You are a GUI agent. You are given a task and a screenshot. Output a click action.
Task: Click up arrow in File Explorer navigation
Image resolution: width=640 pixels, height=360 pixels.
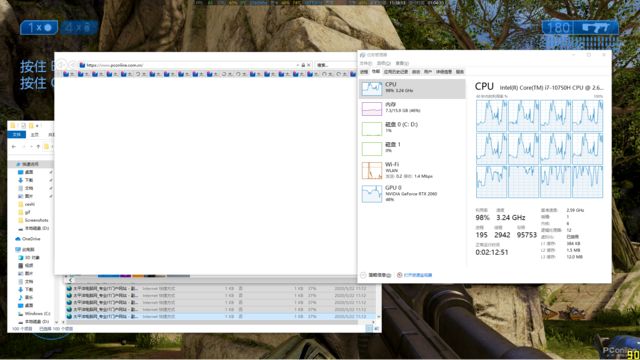pyautogui.click(x=38, y=147)
